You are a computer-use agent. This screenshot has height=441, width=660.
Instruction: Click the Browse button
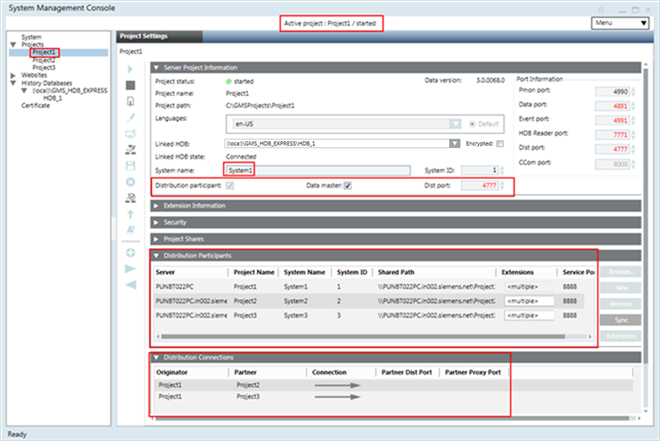click(x=619, y=272)
